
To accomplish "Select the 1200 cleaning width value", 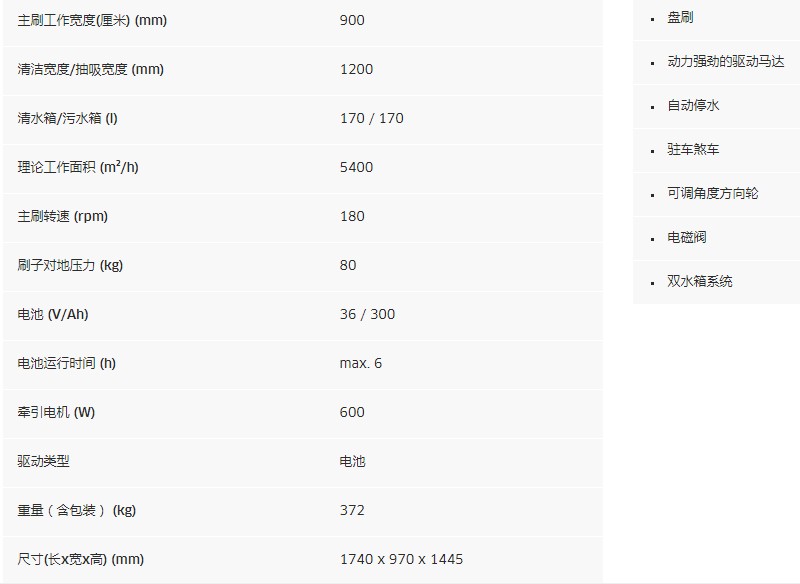I will click(x=356, y=69).
